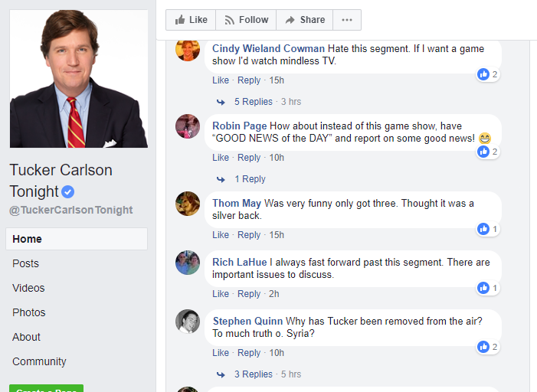This screenshot has width=537, height=392.
Task: Expand 5 Replies under Cindy's comment
Action: pyautogui.click(x=254, y=102)
